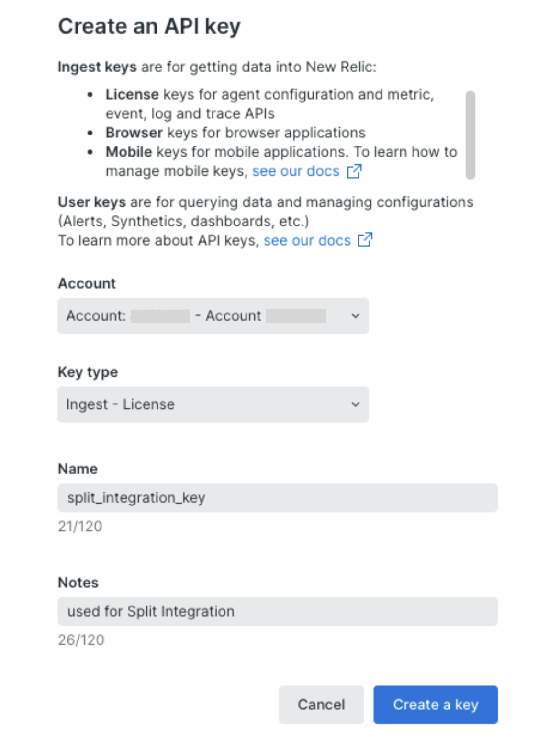Click the scrollbar beside the ingest keys list
This screenshot has height=741, width=560.
tap(470, 135)
